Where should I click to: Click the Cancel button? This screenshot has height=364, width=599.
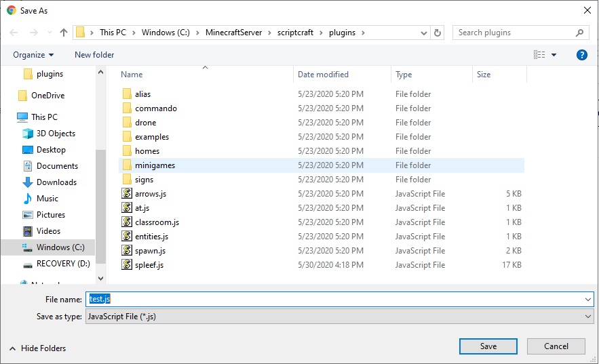click(556, 346)
